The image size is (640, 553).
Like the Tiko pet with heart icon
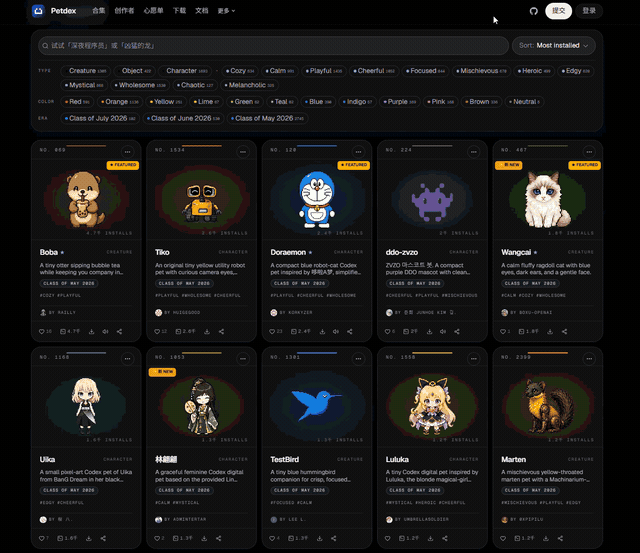point(157,331)
